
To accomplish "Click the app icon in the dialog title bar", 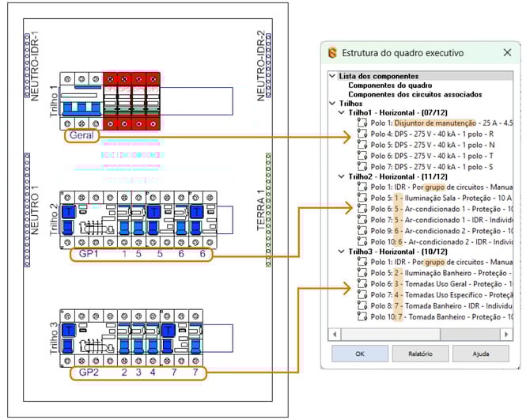I will 332,53.
